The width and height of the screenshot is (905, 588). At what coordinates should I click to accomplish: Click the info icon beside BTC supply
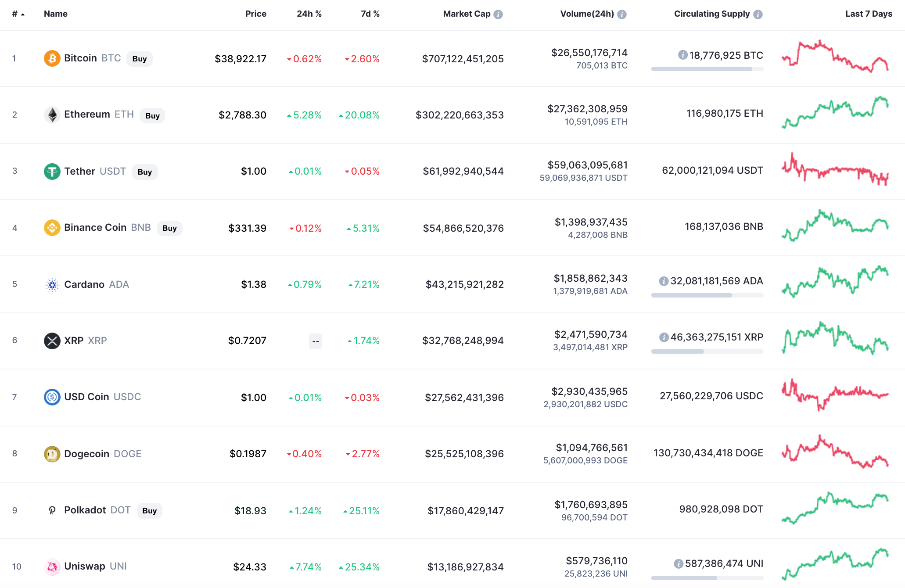[x=682, y=55]
